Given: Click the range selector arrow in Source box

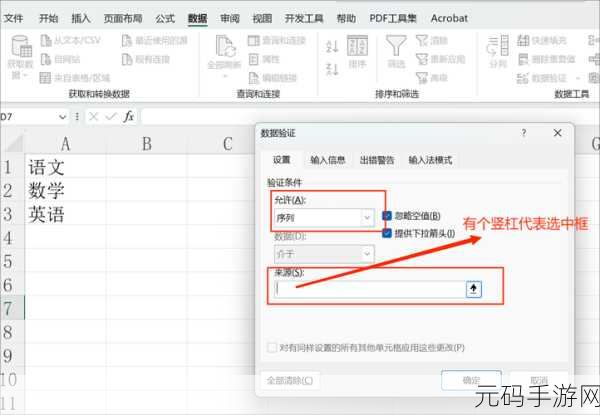Looking at the screenshot, I should (473, 289).
